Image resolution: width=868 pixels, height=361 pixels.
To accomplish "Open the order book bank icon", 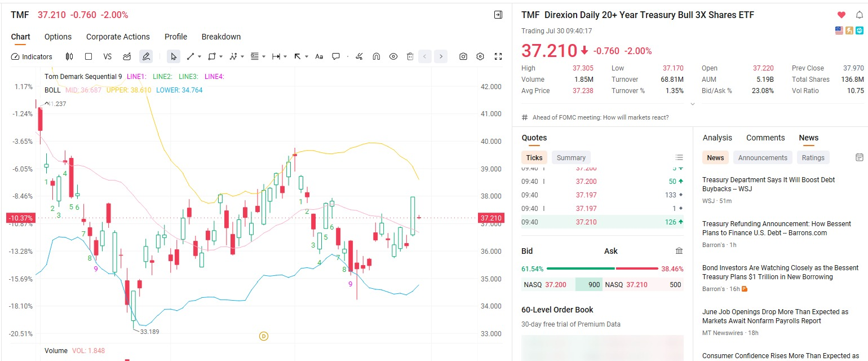I will 679,251.
